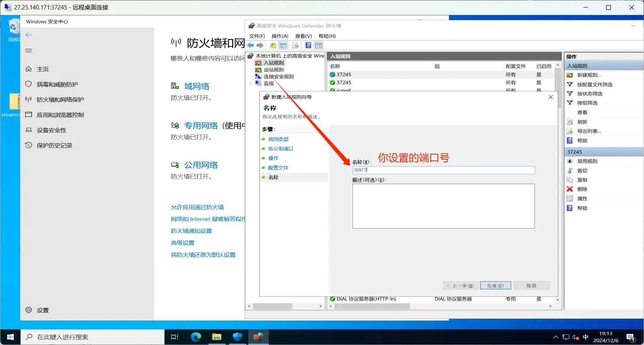Click 刷新 refresh in actions pane

(x=582, y=122)
